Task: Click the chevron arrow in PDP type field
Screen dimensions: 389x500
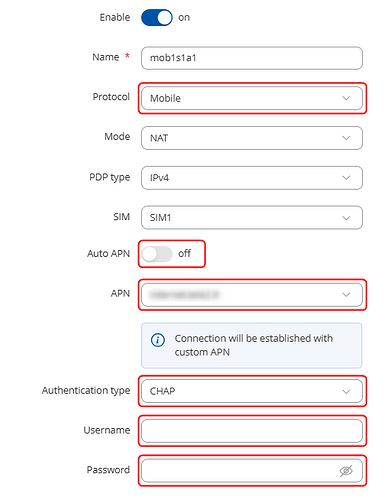Action: [346, 178]
